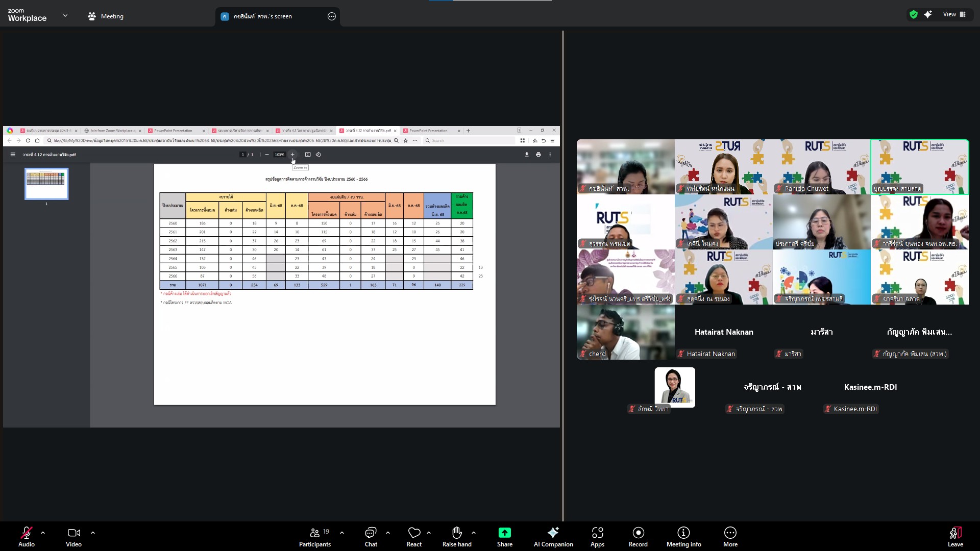Viewport: 980px width, 551px height.
Task: Unmute the Audio microphone
Action: [x=27, y=536]
